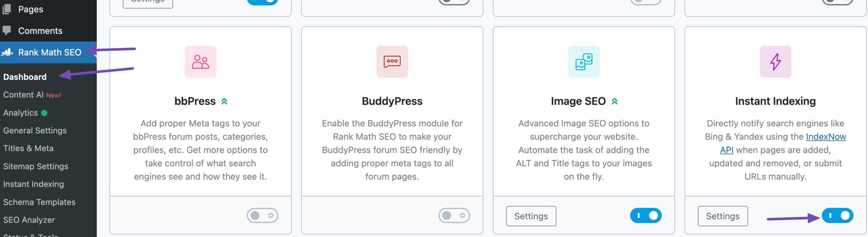Screen dimensions: 868x237
Task: Go to Sitemap Settings in sidebar
Action: (36, 166)
